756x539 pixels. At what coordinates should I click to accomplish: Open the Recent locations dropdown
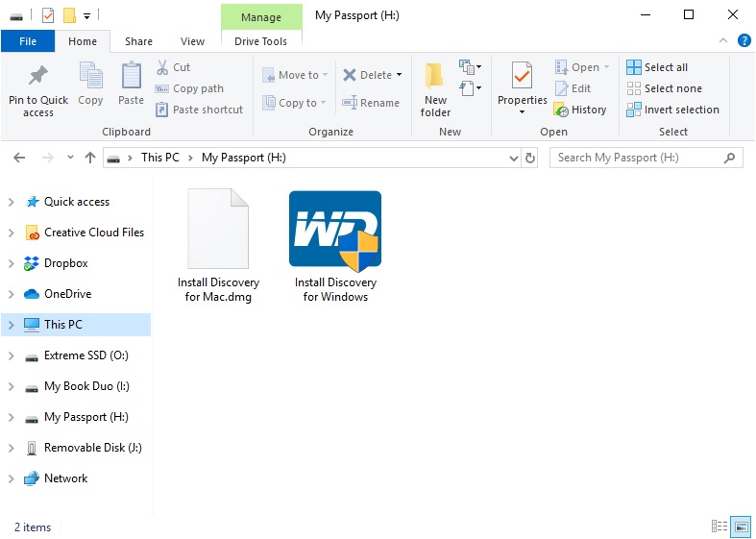click(x=70, y=158)
